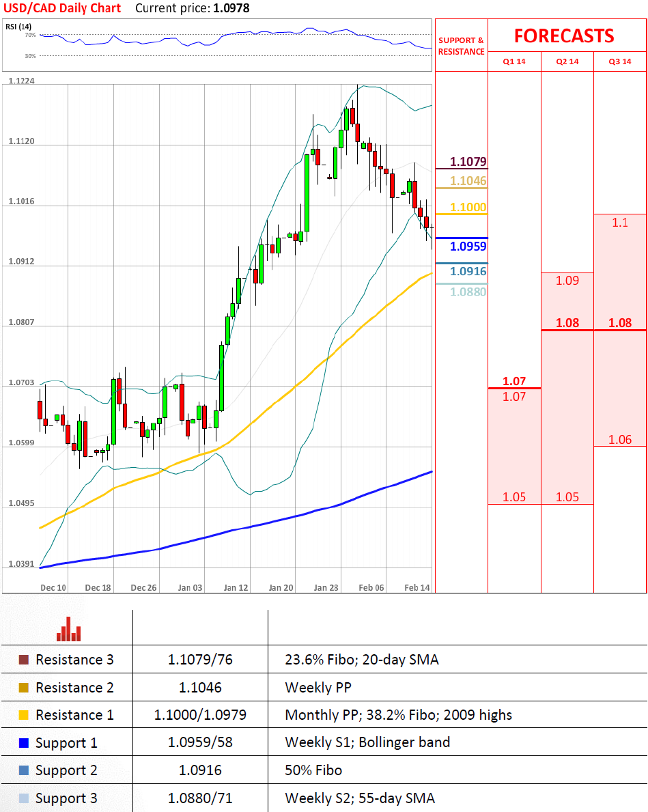The height and width of the screenshot is (812, 648).
Task: Click the FORECASTS heading
Action: click(x=564, y=36)
